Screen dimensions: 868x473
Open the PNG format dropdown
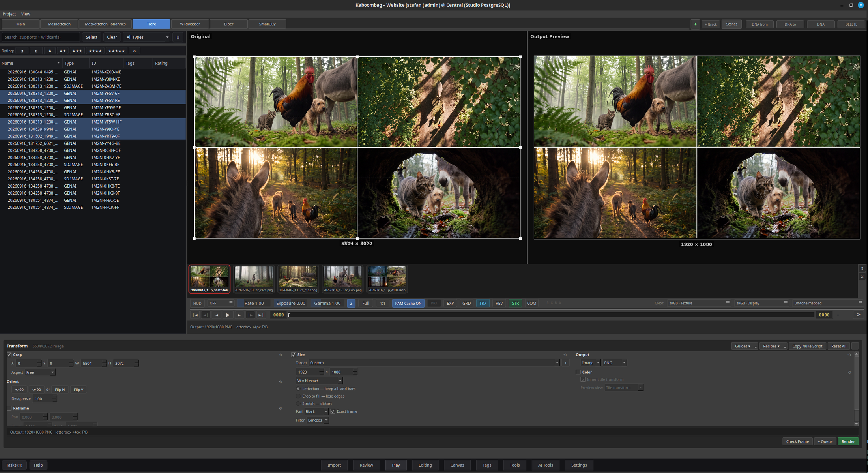coord(615,363)
